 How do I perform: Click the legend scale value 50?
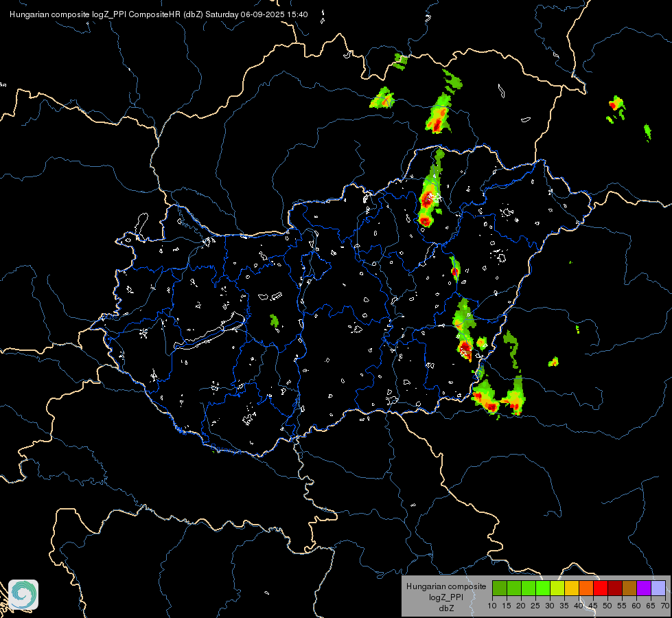click(x=607, y=606)
